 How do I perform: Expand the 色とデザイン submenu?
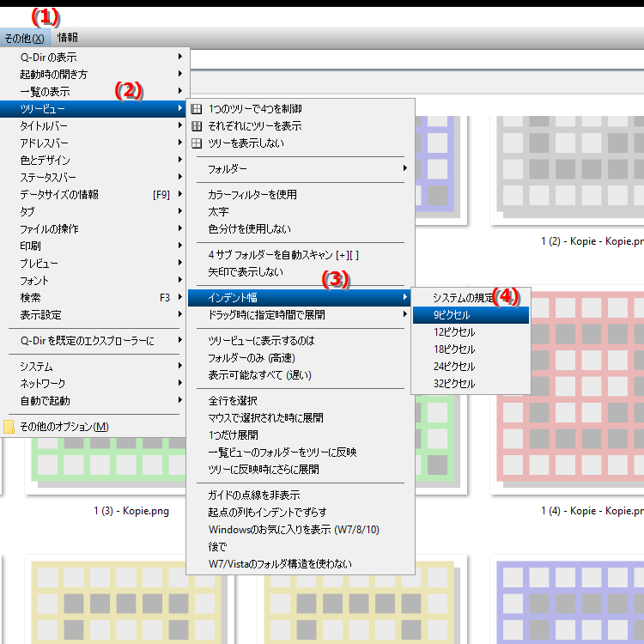(93, 161)
